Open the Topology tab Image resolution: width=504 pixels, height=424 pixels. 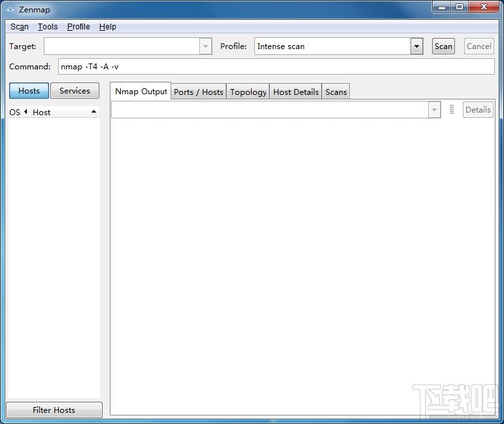point(248,92)
